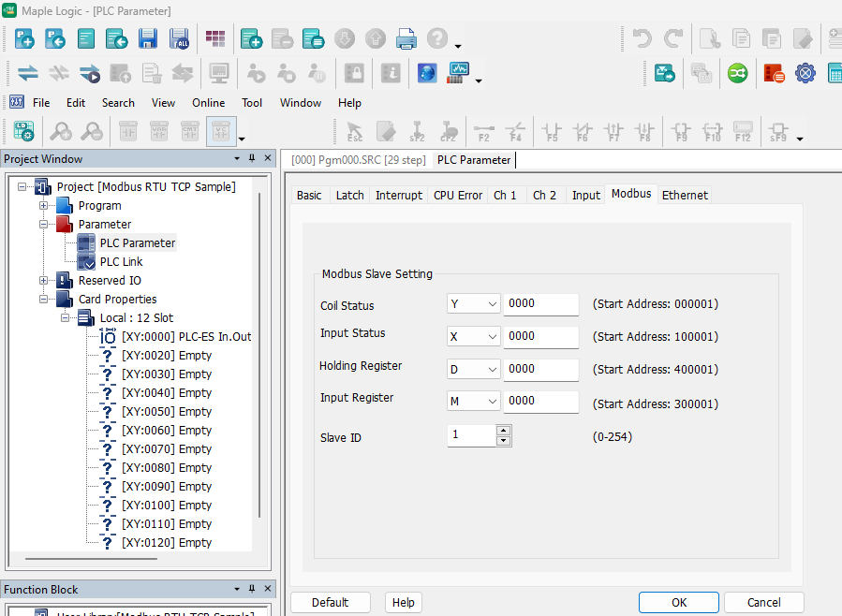Switch to the Ch 1 tab

point(505,195)
